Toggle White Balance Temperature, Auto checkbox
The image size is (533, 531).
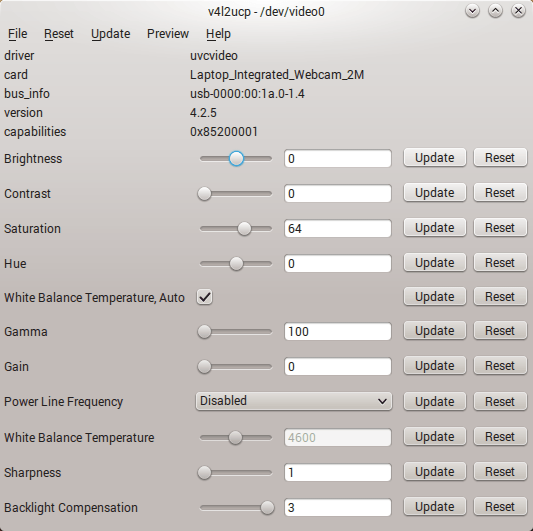point(204,297)
